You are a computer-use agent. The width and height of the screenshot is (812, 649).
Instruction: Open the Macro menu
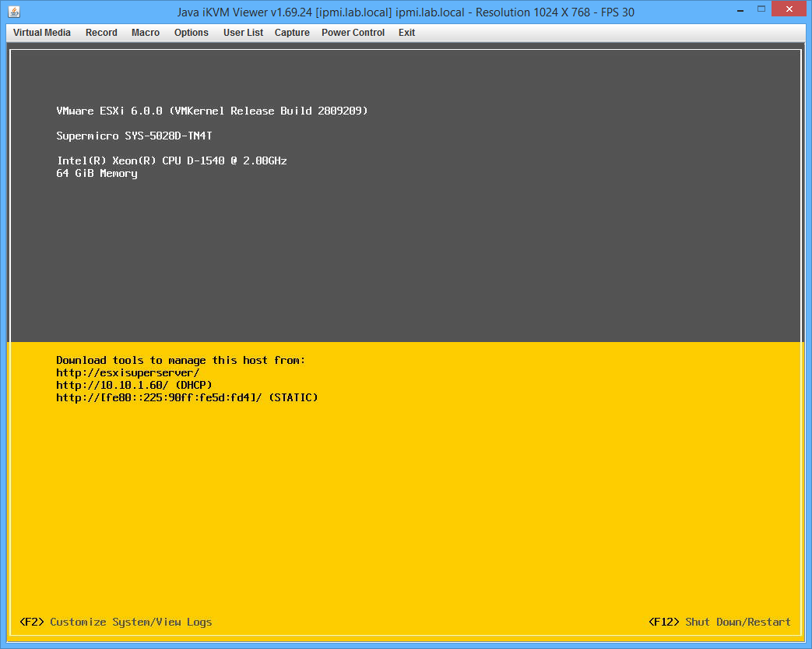tap(146, 33)
